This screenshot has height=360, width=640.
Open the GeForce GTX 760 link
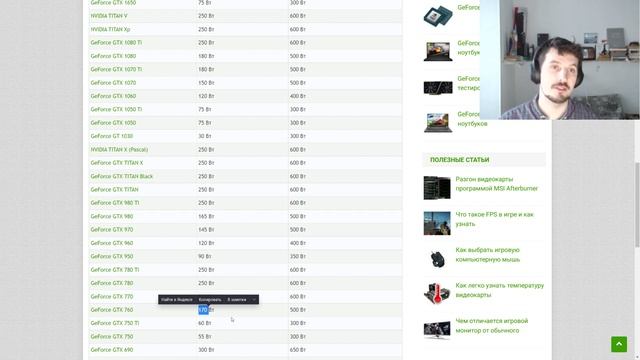(x=112, y=310)
